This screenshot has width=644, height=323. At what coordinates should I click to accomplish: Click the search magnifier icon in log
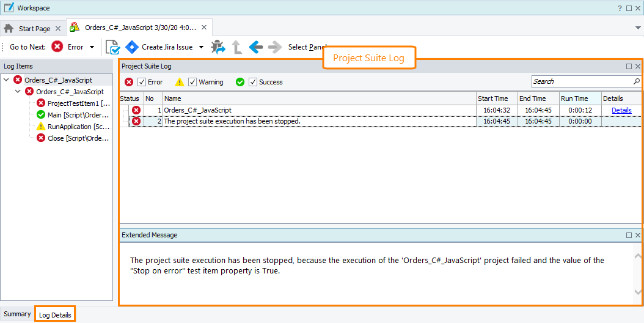(637, 81)
